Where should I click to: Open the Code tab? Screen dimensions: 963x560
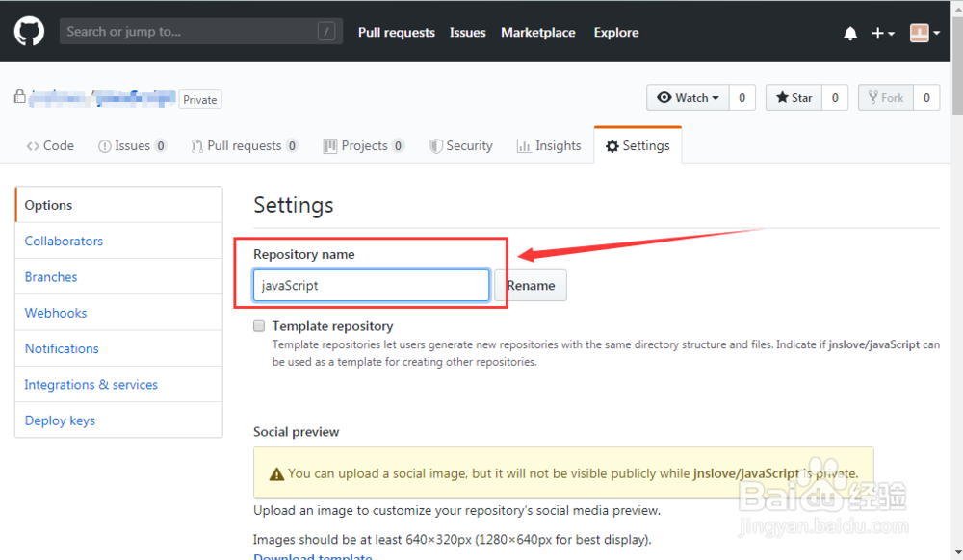pyautogui.click(x=50, y=146)
